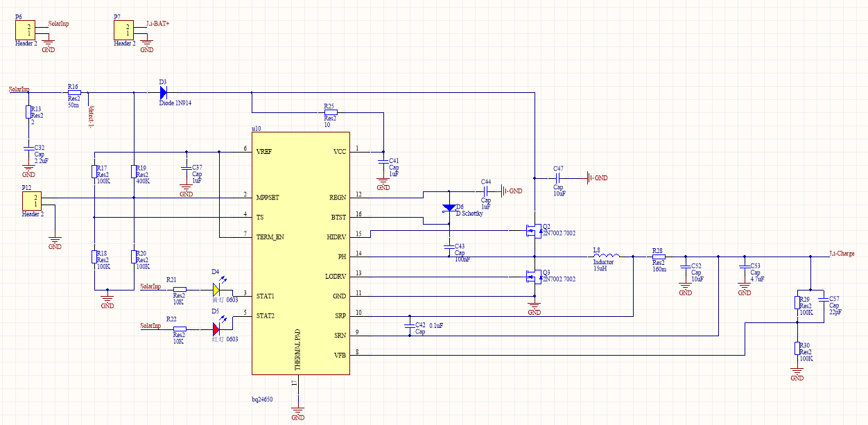Select capacitor C32 2.2uF symbol

pos(28,148)
